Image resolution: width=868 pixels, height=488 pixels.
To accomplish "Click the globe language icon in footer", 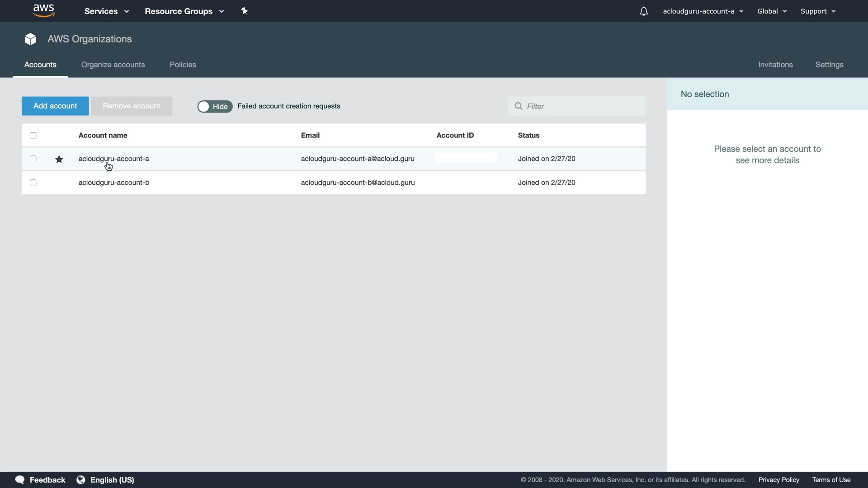I will [81, 480].
